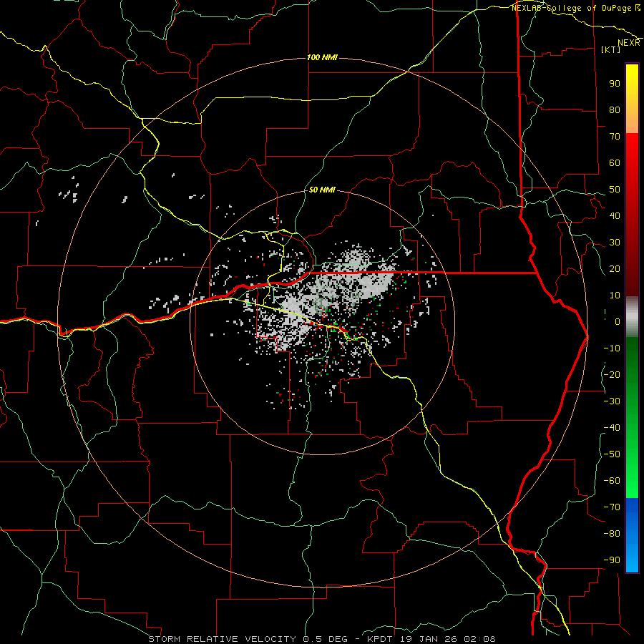644x644 pixels.
Task: Click the blue bottom segment of color bar
Action: coord(632,535)
